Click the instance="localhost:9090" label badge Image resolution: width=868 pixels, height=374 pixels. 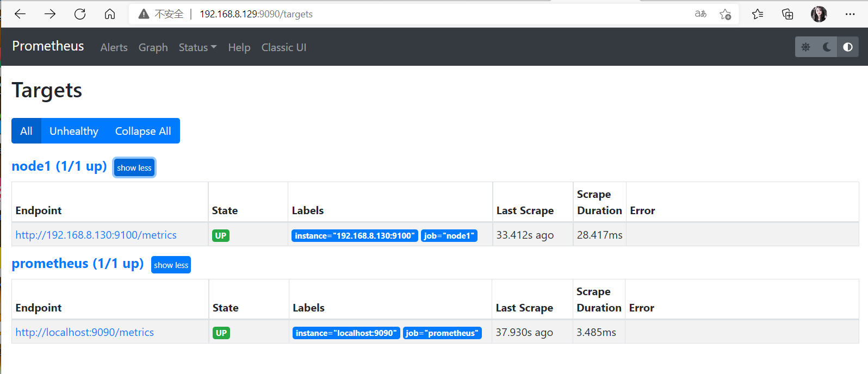(346, 333)
